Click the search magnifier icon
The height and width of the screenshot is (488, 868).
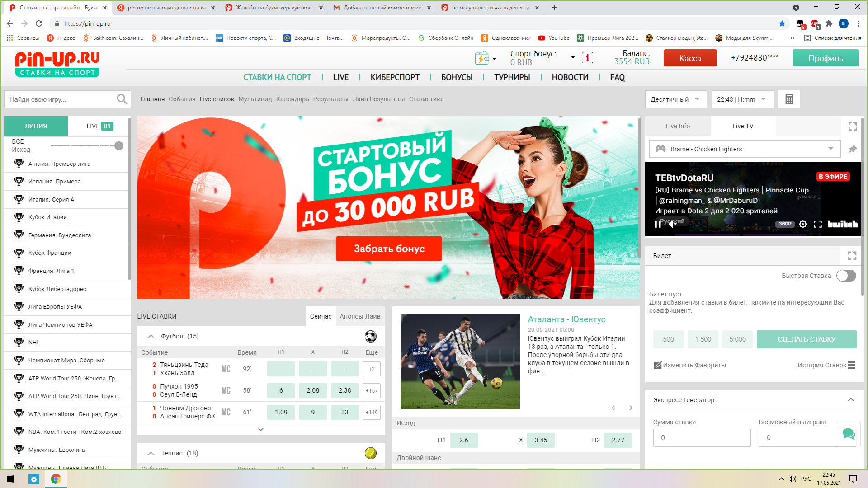(x=122, y=99)
